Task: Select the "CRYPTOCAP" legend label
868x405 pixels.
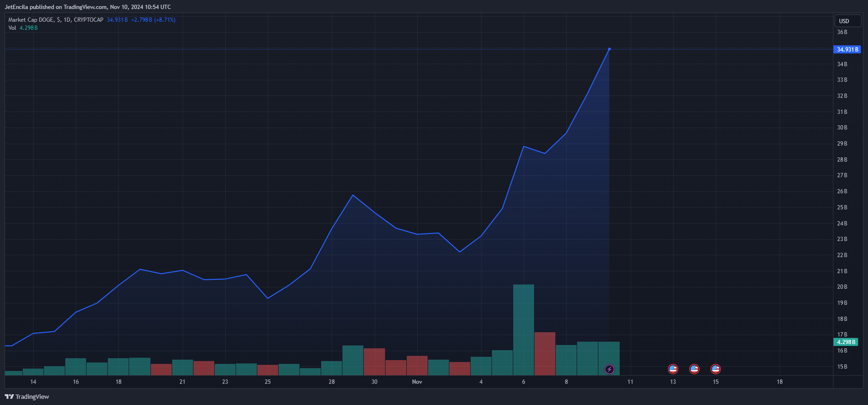Action: [x=88, y=20]
